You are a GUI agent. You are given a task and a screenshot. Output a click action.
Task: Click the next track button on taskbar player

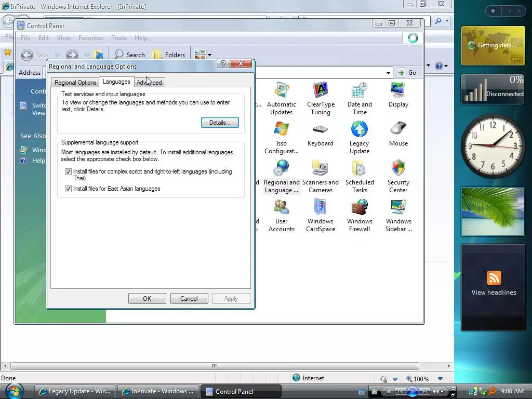425,392
